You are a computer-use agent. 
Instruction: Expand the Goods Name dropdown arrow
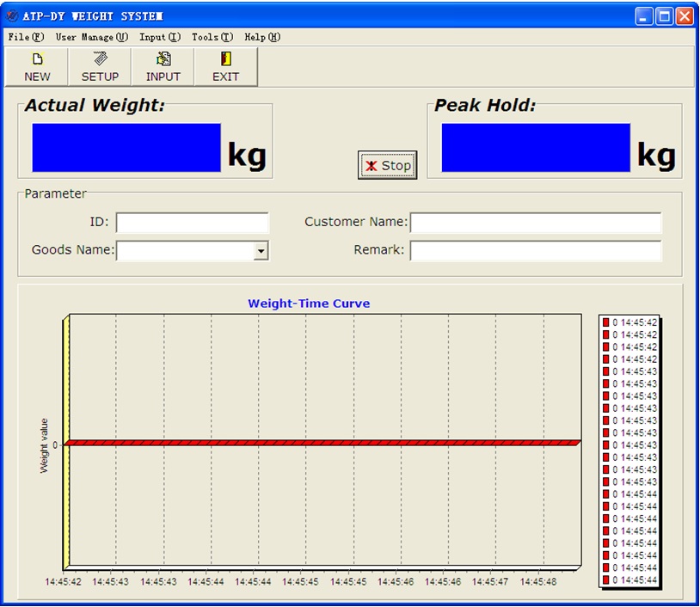[x=261, y=251]
